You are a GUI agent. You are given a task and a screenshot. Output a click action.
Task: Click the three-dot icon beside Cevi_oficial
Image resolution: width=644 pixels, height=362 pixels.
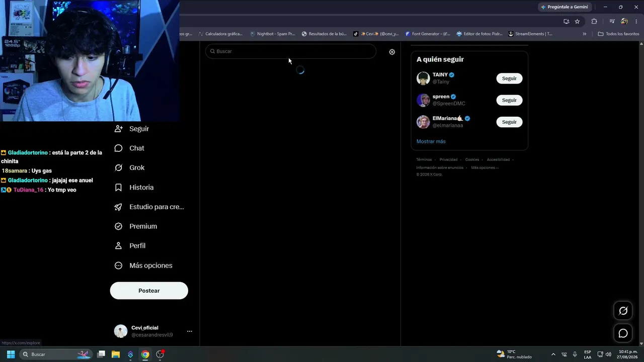[x=190, y=331]
